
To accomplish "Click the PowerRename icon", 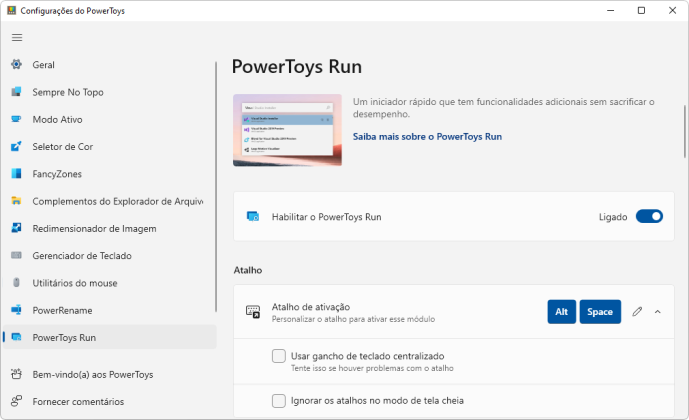I will click(16, 310).
